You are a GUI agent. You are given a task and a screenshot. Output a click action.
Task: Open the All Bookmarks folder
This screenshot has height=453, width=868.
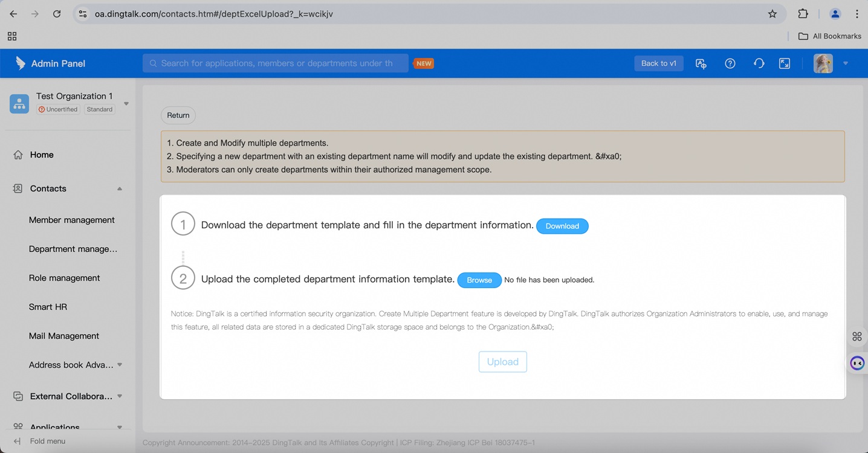click(830, 36)
